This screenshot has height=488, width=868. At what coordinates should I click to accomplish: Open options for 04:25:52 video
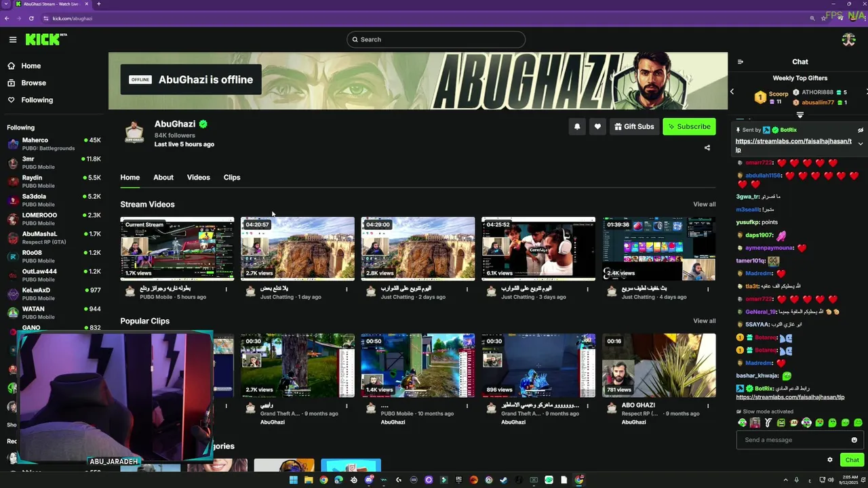(x=587, y=289)
